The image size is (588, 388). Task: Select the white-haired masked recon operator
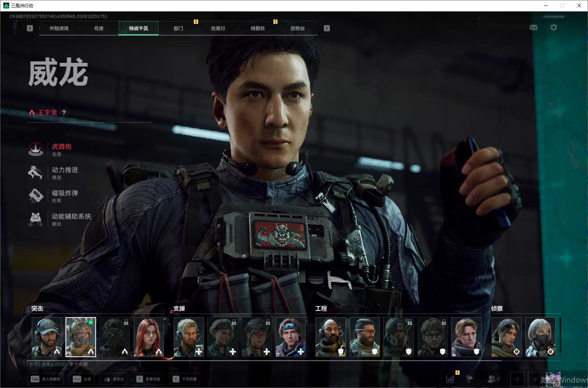[x=540, y=337]
